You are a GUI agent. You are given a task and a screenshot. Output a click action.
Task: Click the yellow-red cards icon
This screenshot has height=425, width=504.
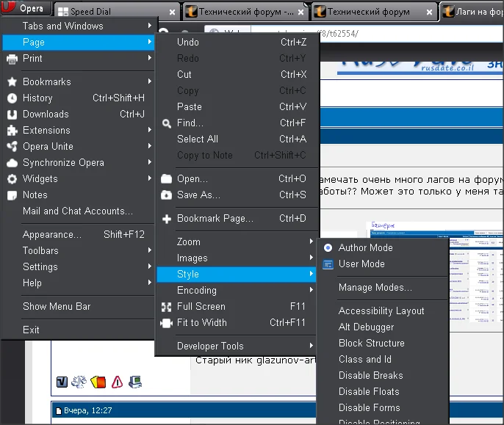coord(98,382)
